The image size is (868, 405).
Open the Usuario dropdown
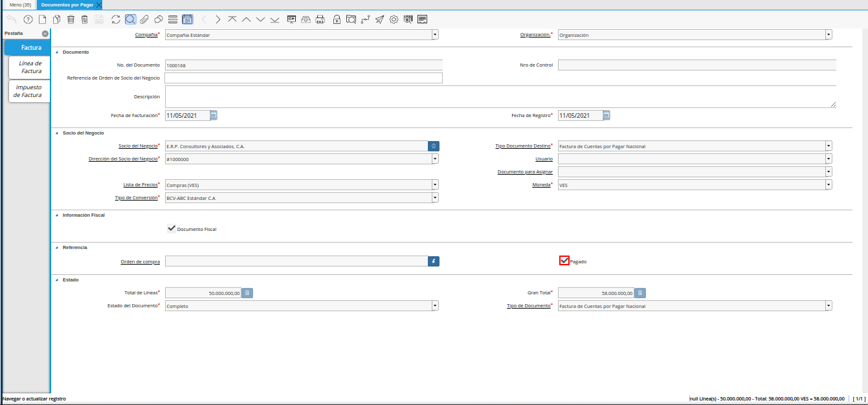coord(829,159)
